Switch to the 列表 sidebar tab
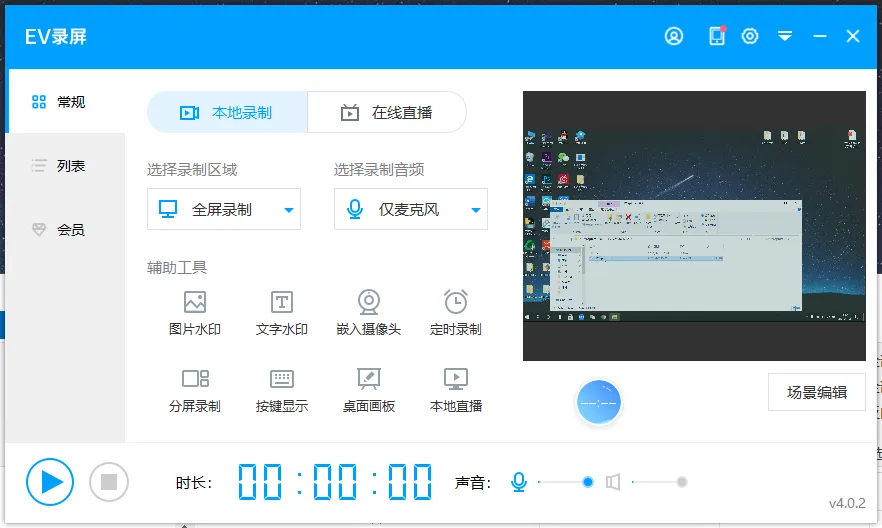 click(x=65, y=166)
